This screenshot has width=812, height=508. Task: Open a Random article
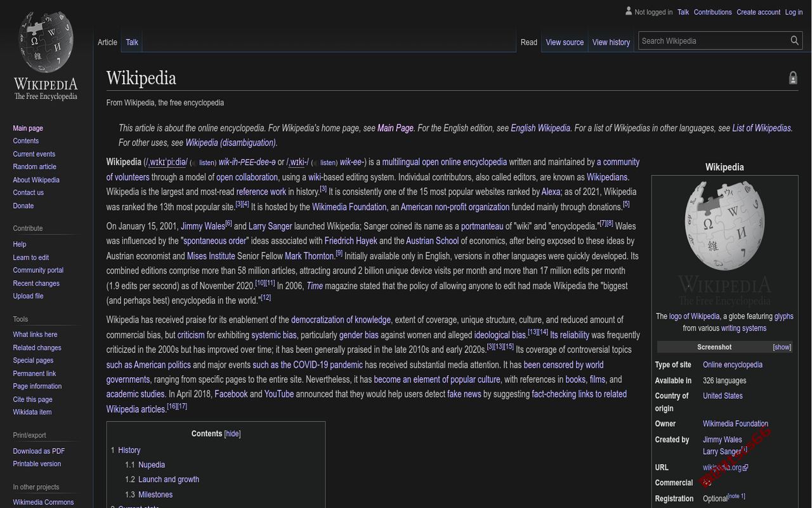[35, 167]
